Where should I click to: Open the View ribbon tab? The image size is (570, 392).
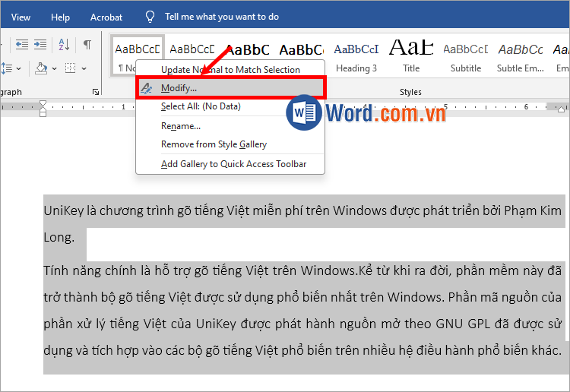tap(21, 17)
